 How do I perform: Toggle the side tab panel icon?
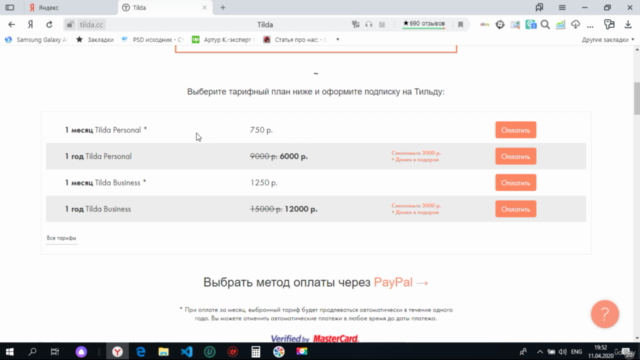(10, 7)
